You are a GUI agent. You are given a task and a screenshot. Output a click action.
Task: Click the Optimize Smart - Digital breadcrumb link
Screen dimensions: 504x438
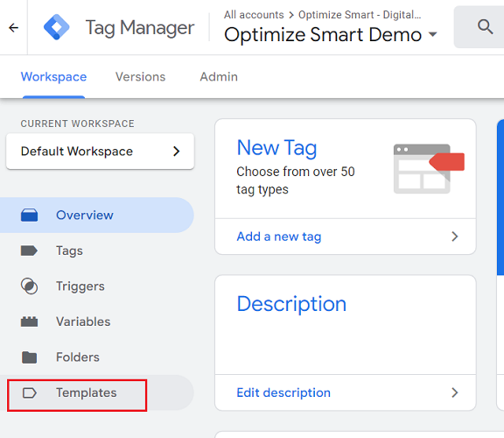click(x=360, y=15)
